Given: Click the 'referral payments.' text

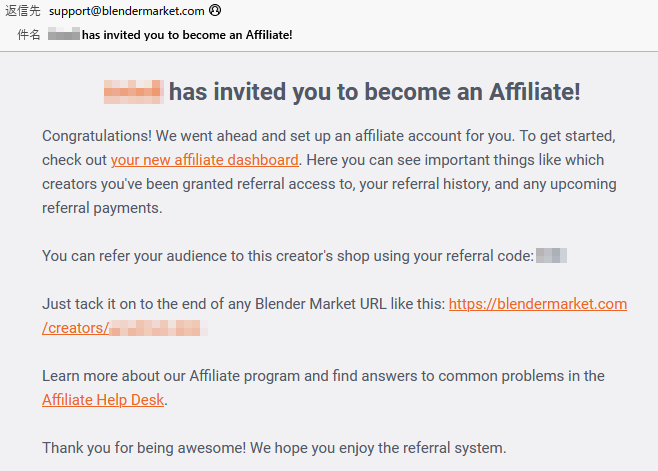Looking at the screenshot, I should coord(101,208).
